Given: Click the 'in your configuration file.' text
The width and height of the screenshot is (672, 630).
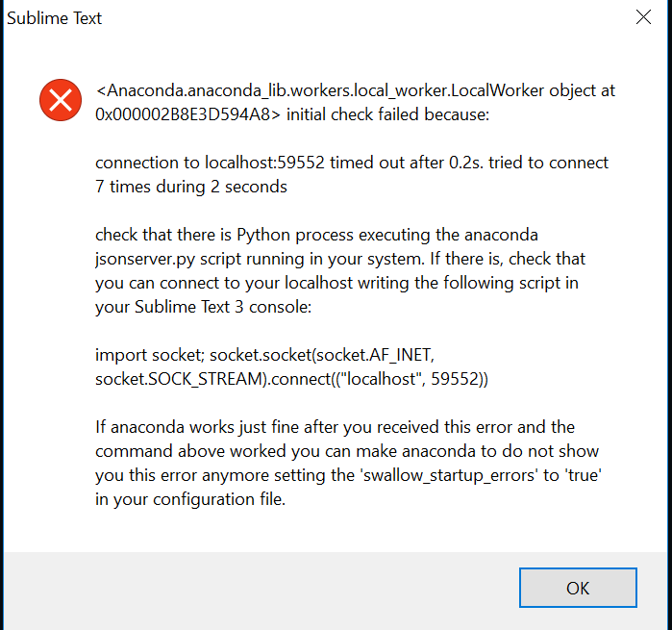Looking at the screenshot, I should [190, 499].
